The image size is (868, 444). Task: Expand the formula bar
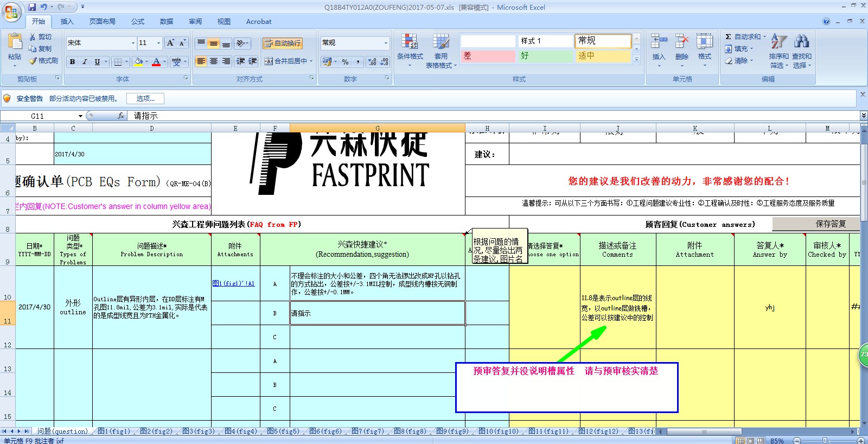[x=863, y=116]
